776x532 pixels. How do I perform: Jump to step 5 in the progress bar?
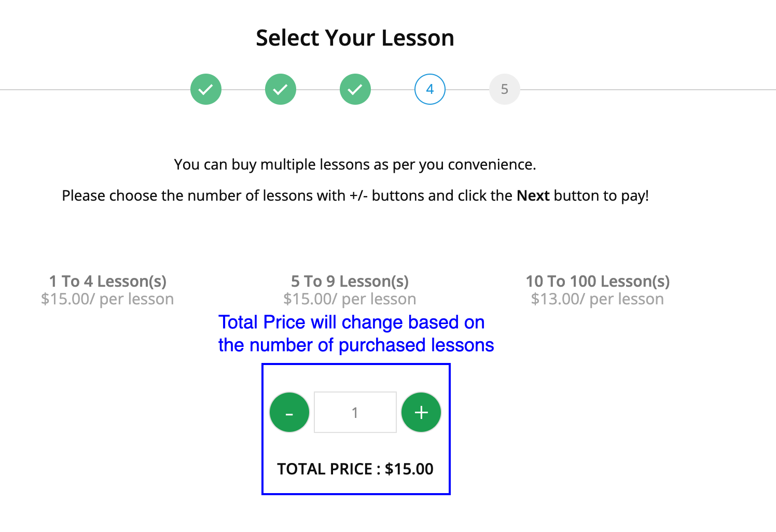click(505, 89)
